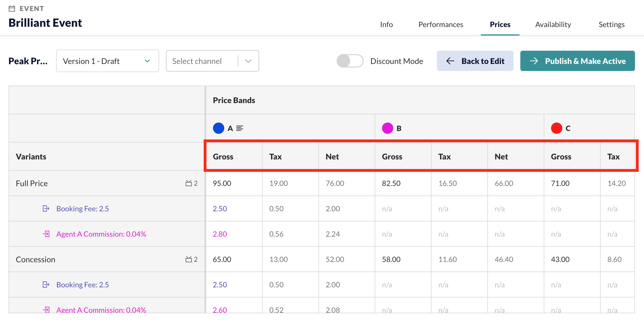Switch to the Info tab
644x320 pixels.
(386, 25)
